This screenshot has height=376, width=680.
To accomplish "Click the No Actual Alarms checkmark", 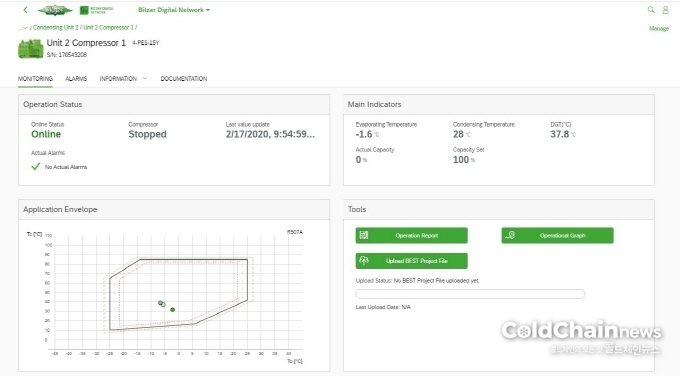I will pos(36,167).
